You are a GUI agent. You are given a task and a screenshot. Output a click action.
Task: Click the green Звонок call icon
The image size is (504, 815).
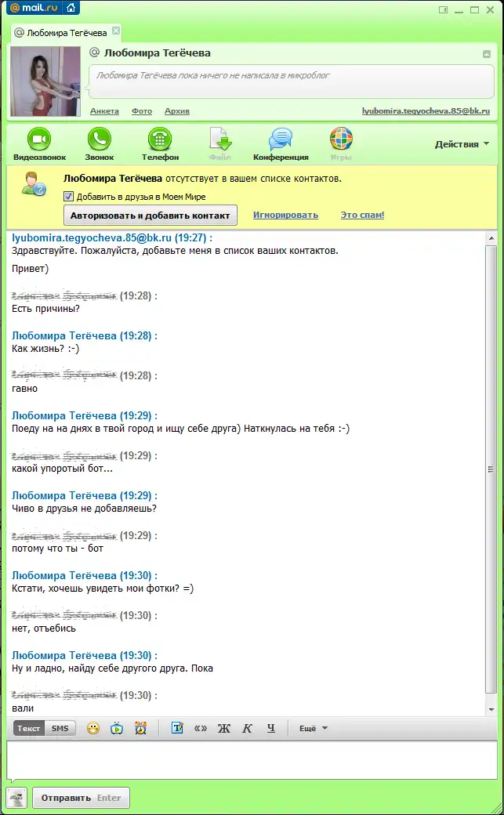click(99, 140)
